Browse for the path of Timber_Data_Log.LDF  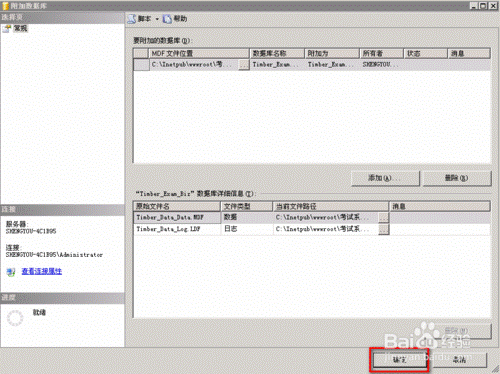[x=384, y=229]
